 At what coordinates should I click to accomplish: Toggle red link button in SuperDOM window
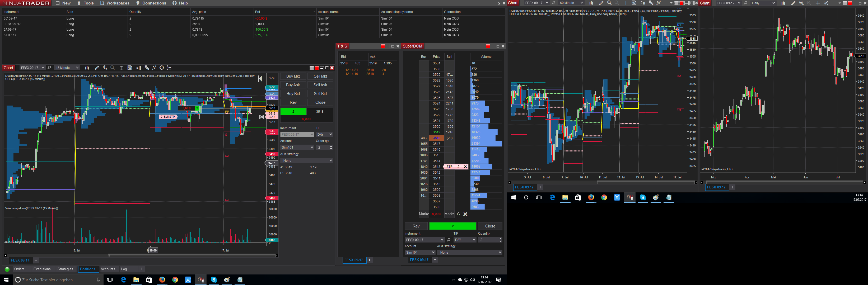488,46
